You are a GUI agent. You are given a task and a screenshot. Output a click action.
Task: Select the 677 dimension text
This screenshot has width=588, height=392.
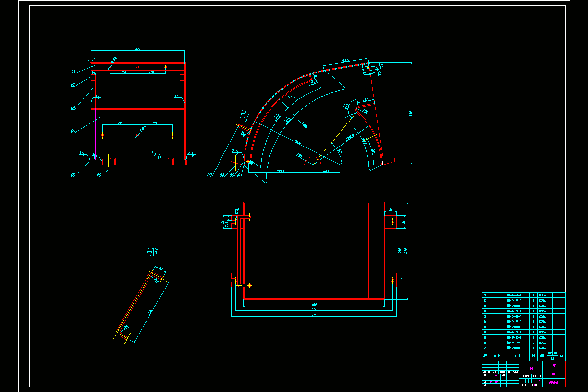click(x=314, y=310)
